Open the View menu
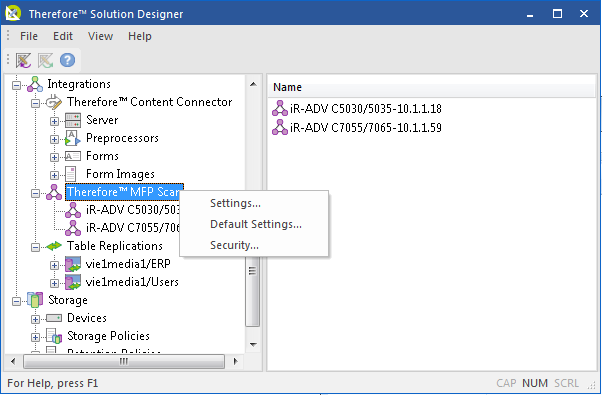 click(x=100, y=36)
